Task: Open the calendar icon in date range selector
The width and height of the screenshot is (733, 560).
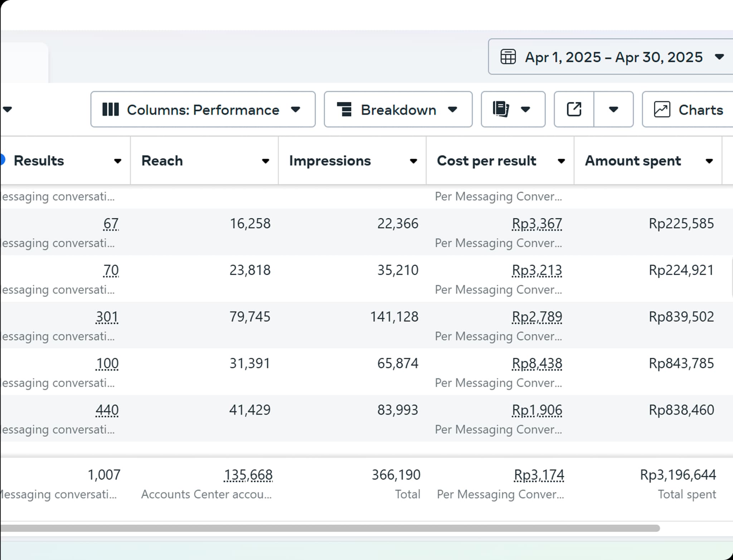Action: click(x=508, y=57)
